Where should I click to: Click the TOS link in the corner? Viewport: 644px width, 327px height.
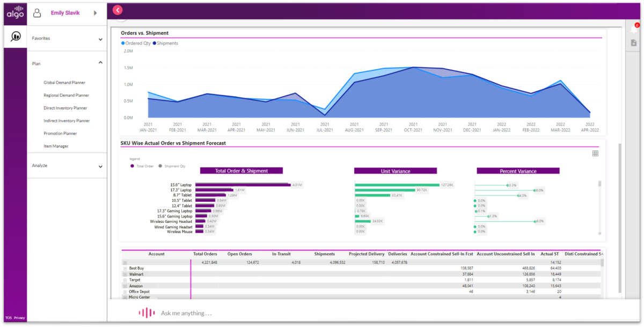tap(8, 317)
